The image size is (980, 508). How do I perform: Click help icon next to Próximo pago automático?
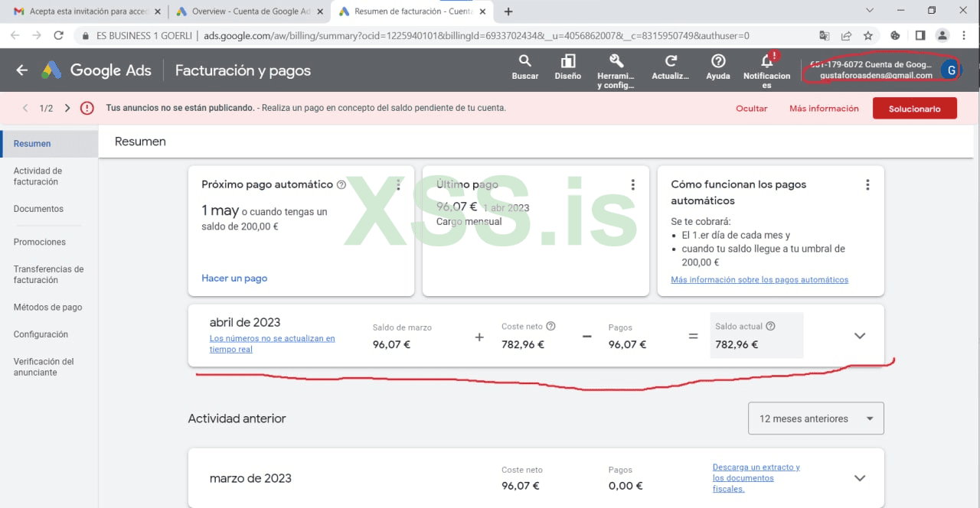pos(341,184)
